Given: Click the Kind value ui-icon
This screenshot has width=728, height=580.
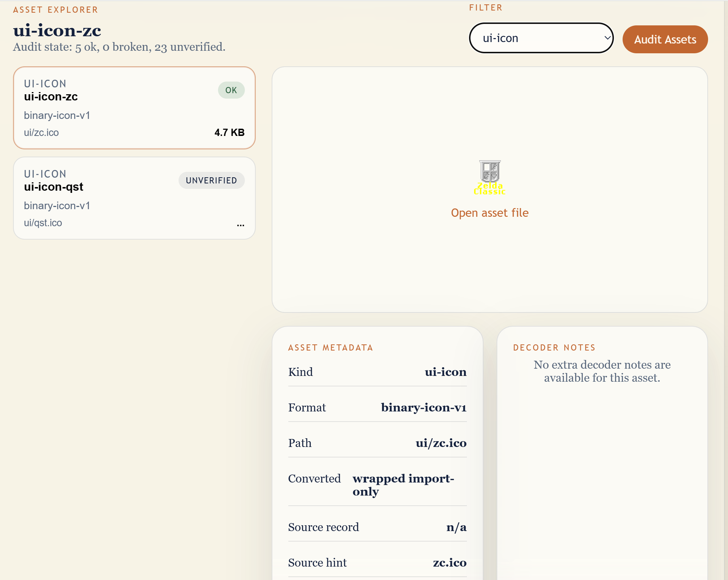Looking at the screenshot, I should coord(445,372).
